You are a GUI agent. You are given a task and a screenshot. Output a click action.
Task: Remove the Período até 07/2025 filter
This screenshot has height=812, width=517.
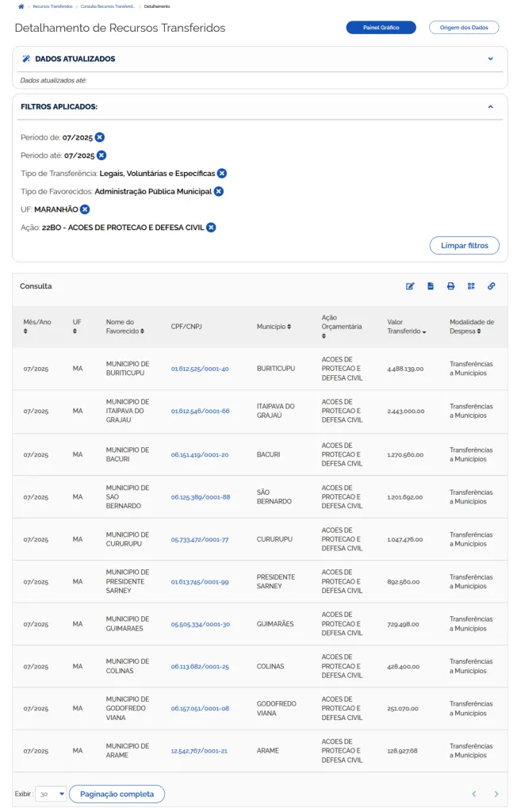(x=101, y=155)
